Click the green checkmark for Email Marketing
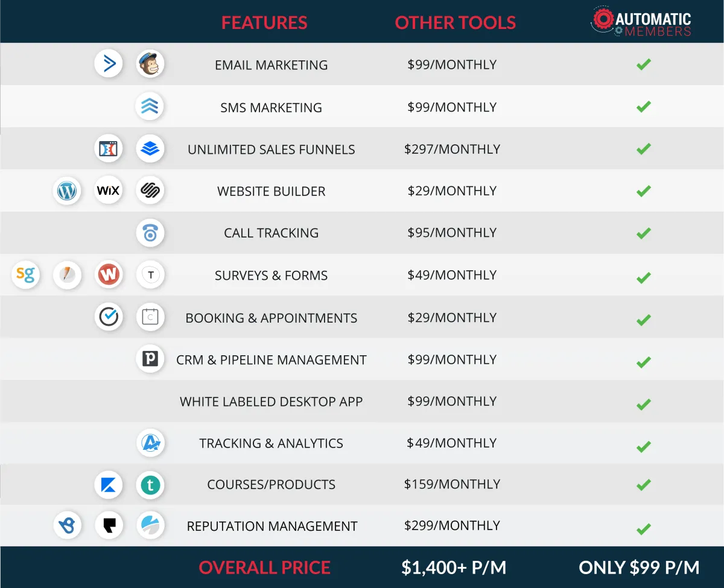The image size is (724, 588). point(644,64)
